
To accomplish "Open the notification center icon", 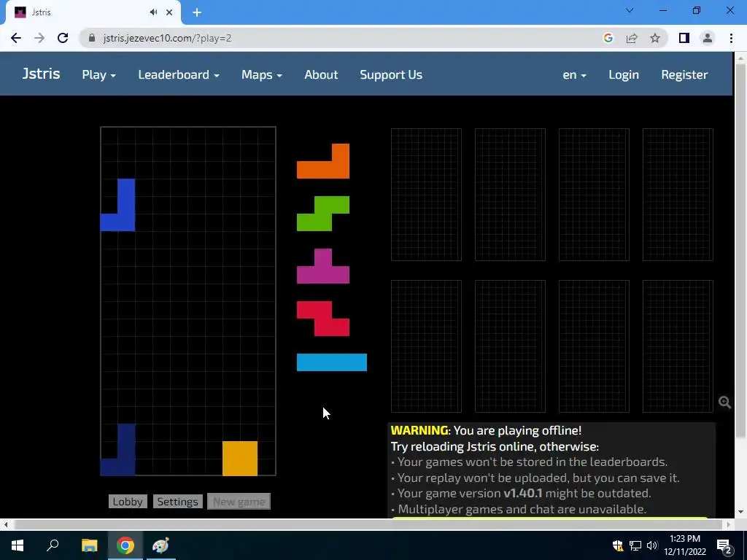I will pos(724,545).
